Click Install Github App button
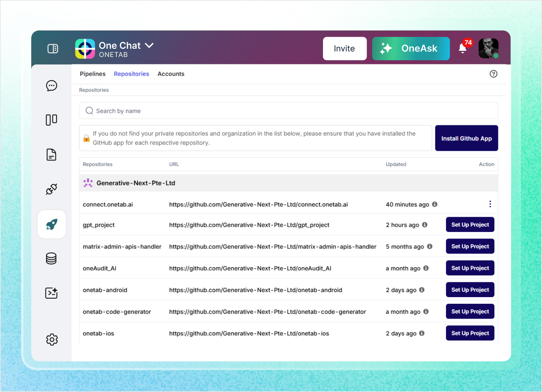 [x=467, y=138]
